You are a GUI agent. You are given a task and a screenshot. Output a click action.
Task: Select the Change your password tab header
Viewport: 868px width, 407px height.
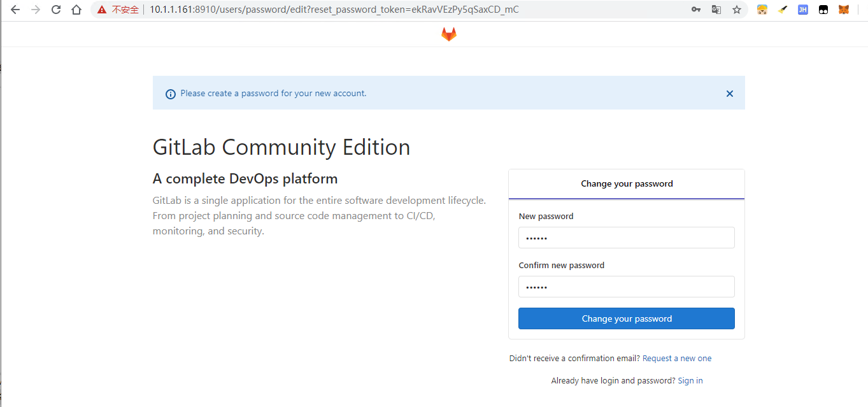[x=627, y=184]
